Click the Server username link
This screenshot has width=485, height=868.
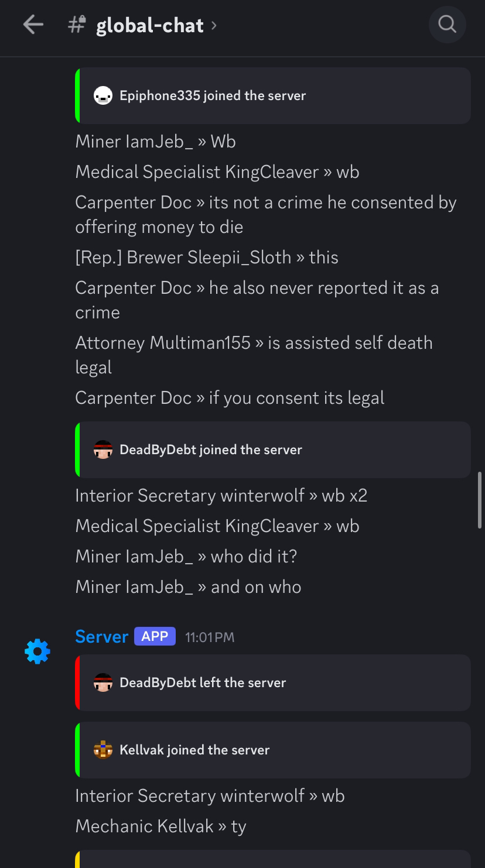101,637
